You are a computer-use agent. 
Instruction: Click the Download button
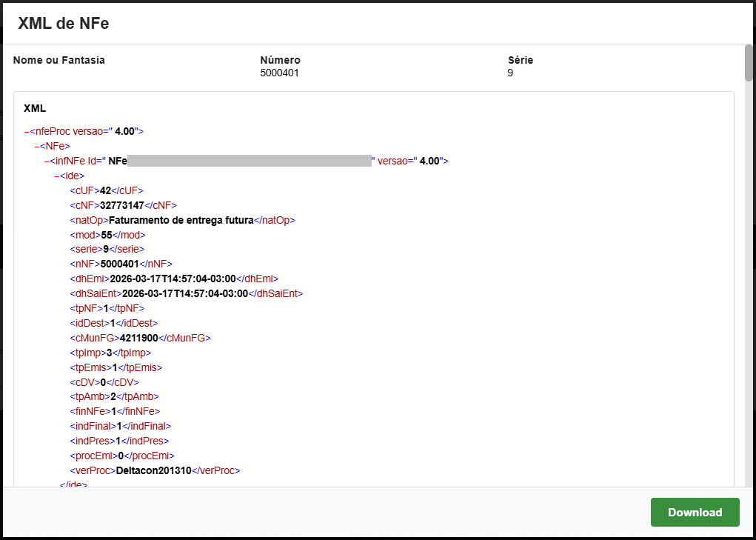point(695,512)
